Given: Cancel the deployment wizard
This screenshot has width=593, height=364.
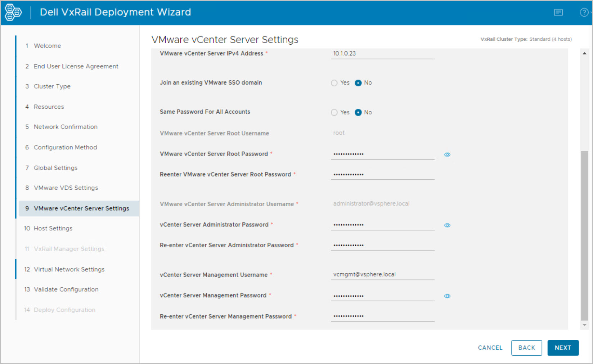Looking at the screenshot, I should (490, 348).
